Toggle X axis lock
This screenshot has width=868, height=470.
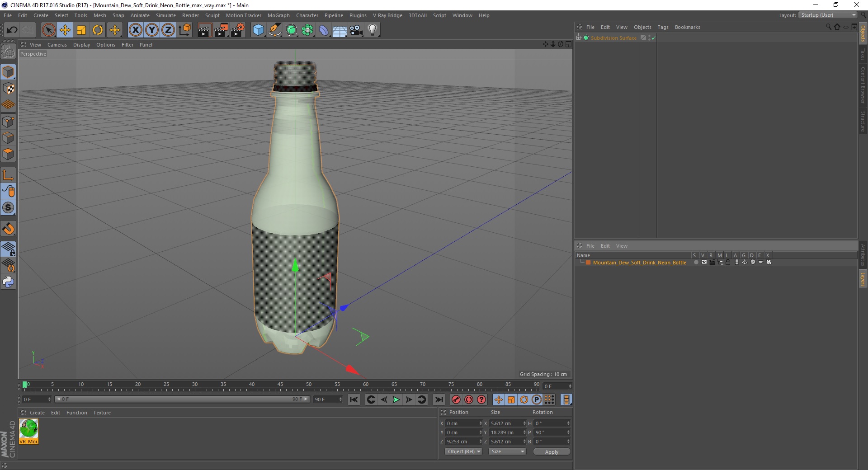[x=135, y=30]
